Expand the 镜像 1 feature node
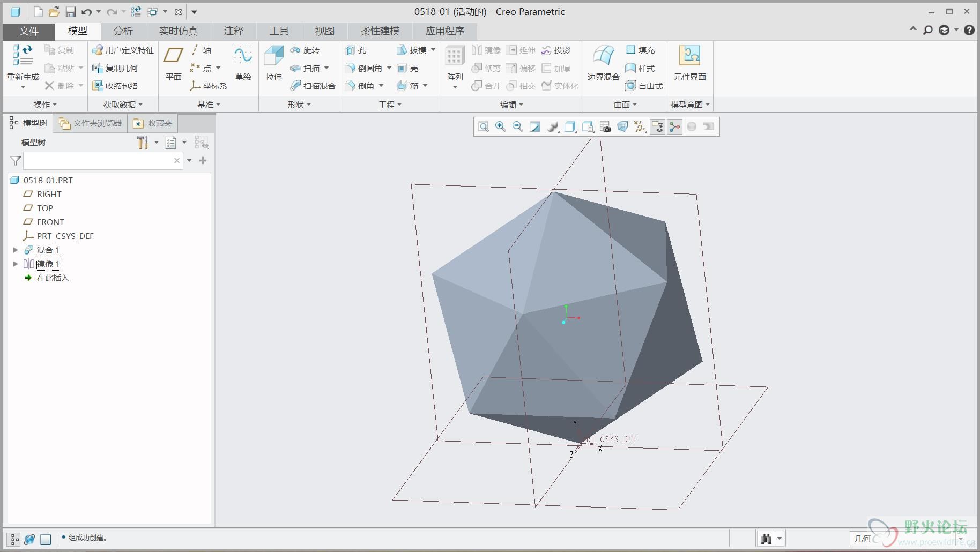 [16, 264]
